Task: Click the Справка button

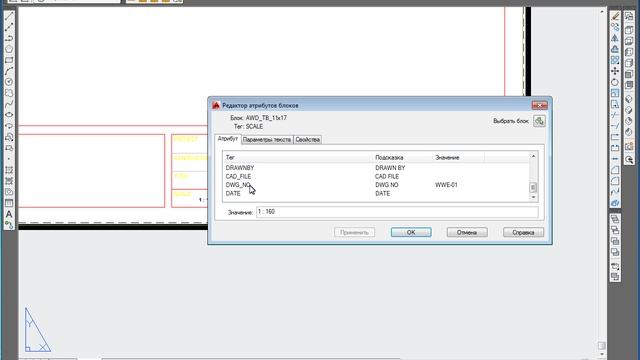Action: point(523,232)
